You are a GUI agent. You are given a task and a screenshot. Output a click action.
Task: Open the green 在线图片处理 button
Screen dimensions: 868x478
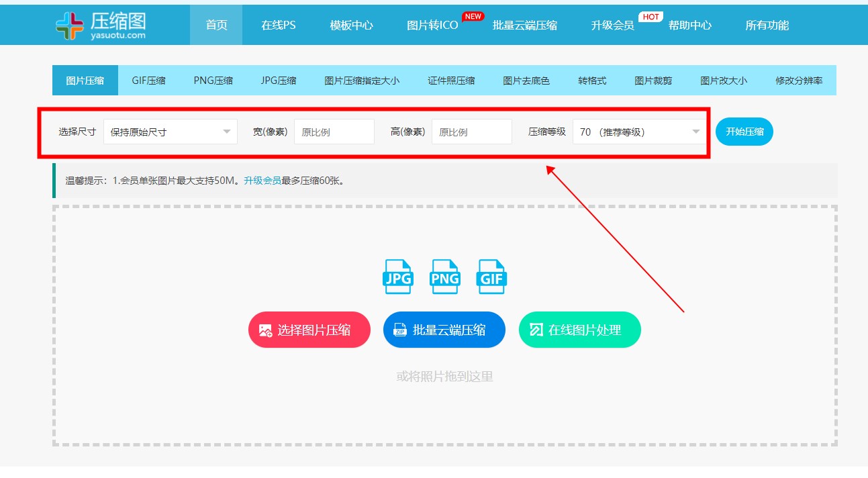[579, 330]
